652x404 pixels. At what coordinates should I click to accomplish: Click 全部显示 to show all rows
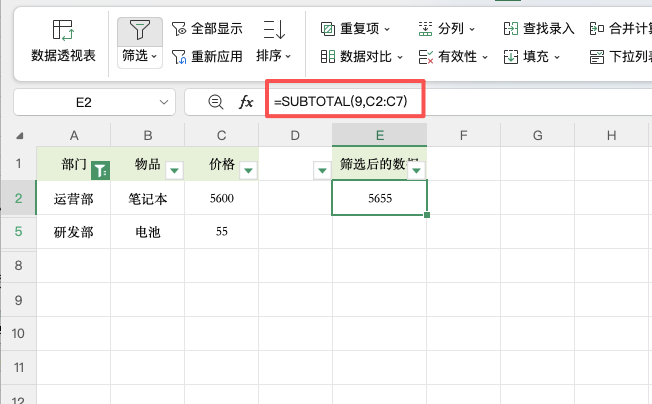(207, 29)
